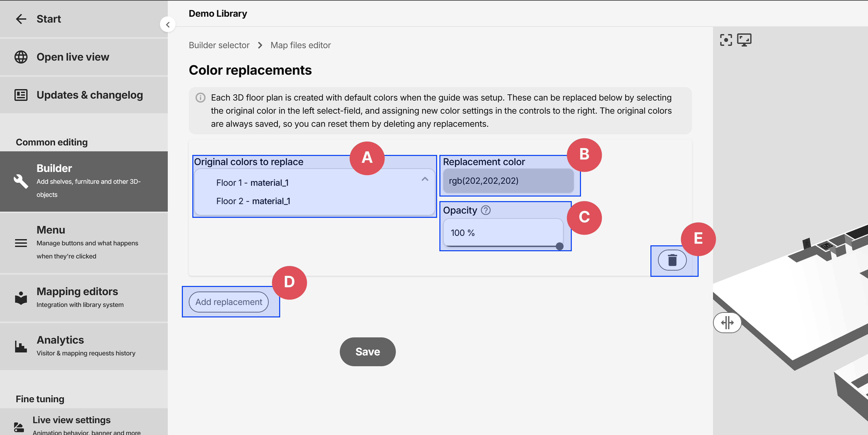Click the presentation screen icon
Viewport: 868px width, 435px height.
[x=744, y=40]
